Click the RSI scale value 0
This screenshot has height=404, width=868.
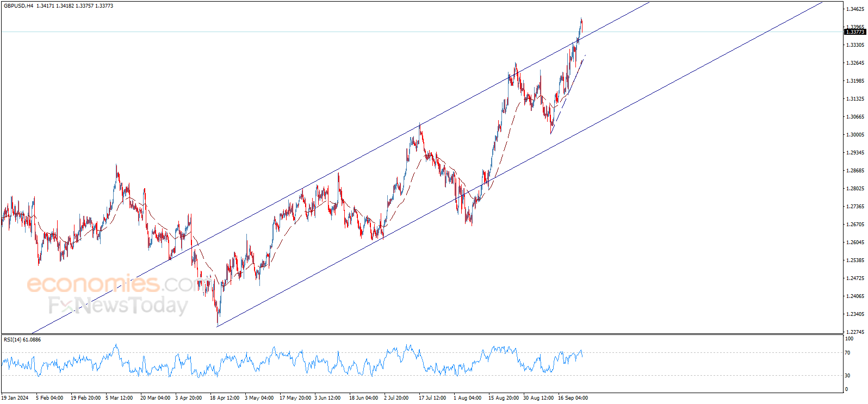pos(846,389)
